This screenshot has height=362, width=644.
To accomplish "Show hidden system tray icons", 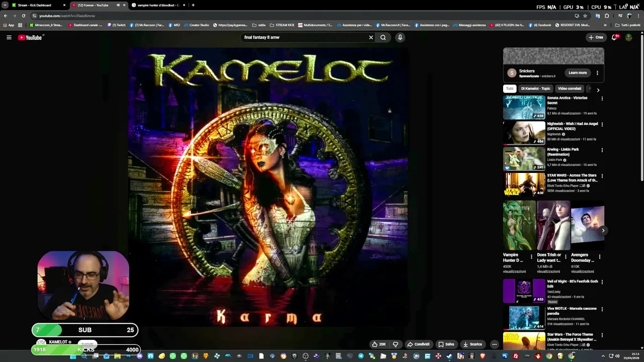I will pos(603,356).
